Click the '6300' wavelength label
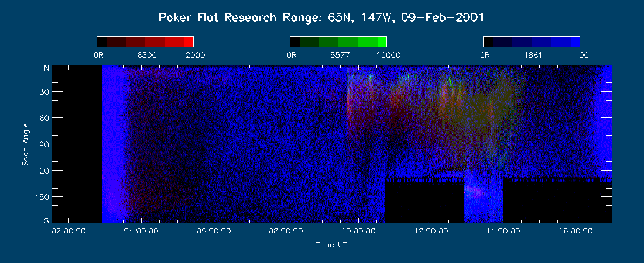The width and height of the screenshot is (644, 263). 146,56
